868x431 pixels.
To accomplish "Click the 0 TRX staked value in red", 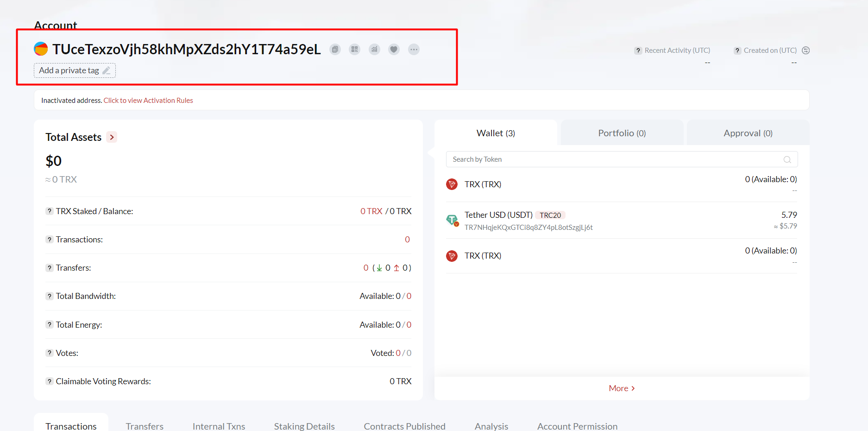I will click(x=371, y=211).
